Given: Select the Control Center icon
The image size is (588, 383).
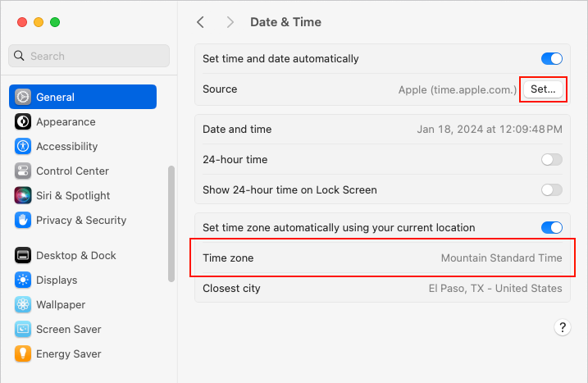Looking at the screenshot, I should [x=23, y=171].
